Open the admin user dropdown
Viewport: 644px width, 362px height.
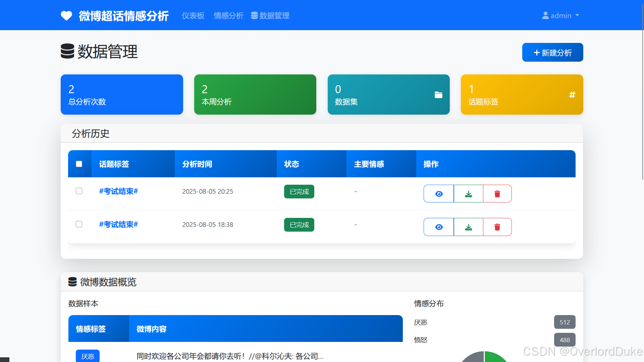tap(561, 15)
